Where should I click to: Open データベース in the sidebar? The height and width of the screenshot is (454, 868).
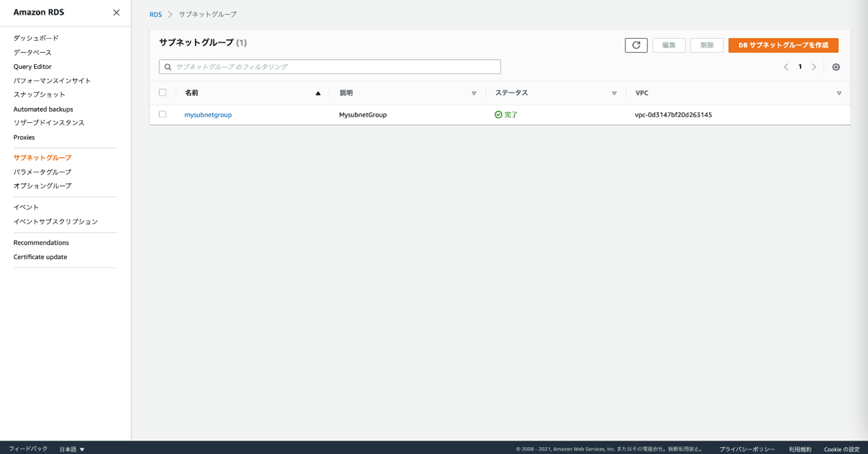(x=32, y=52)
